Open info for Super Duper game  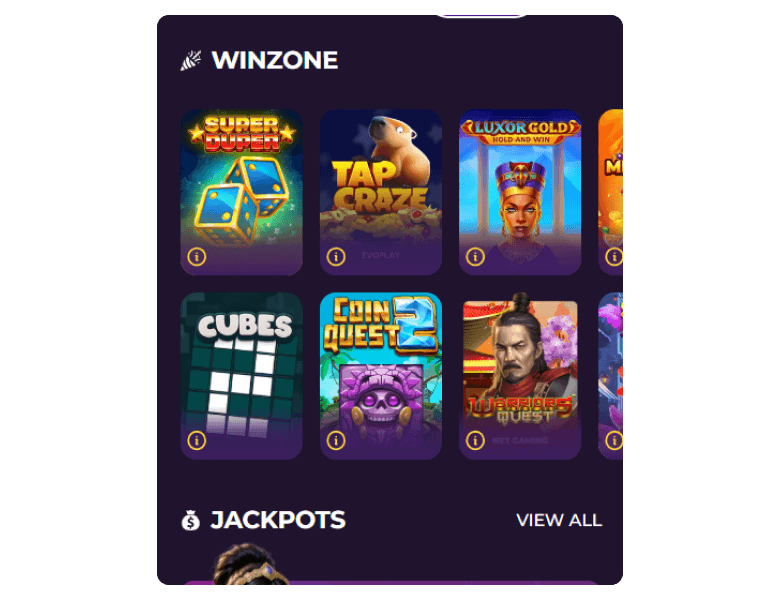point(196,257)
